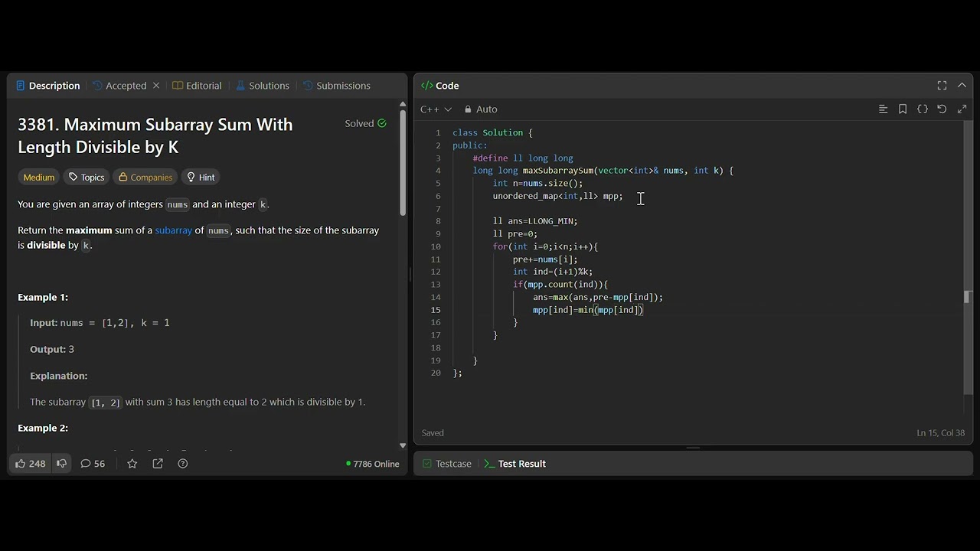Click the 'for(int i=0;i<n;i++){' line
The width and height of the screenshot is (980, 551).
point(545,246)
